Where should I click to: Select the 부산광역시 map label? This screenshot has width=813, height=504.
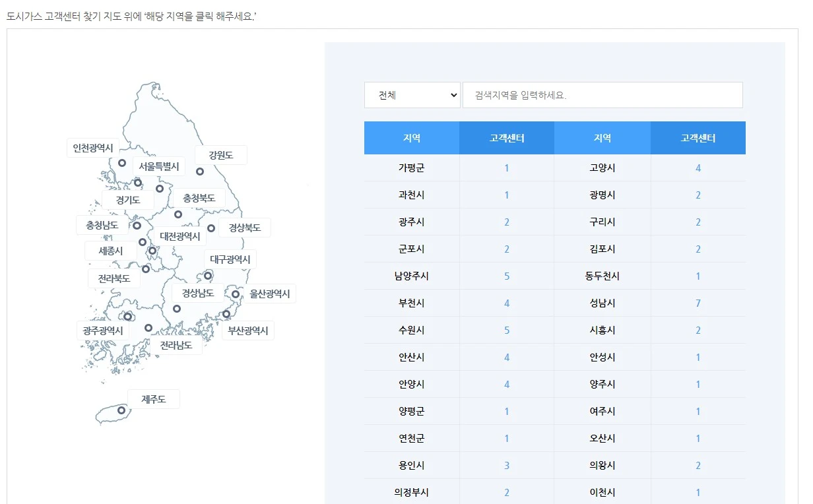click(248, 331)
